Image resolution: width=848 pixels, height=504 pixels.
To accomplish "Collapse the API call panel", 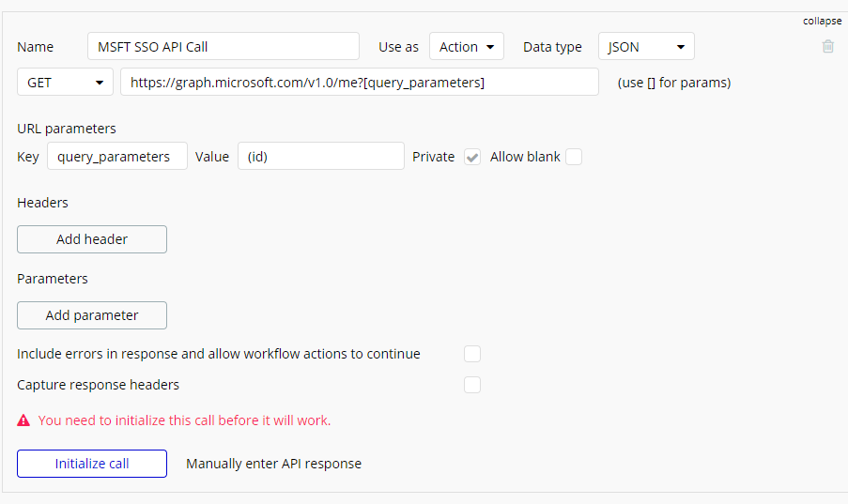I will 822,21.
